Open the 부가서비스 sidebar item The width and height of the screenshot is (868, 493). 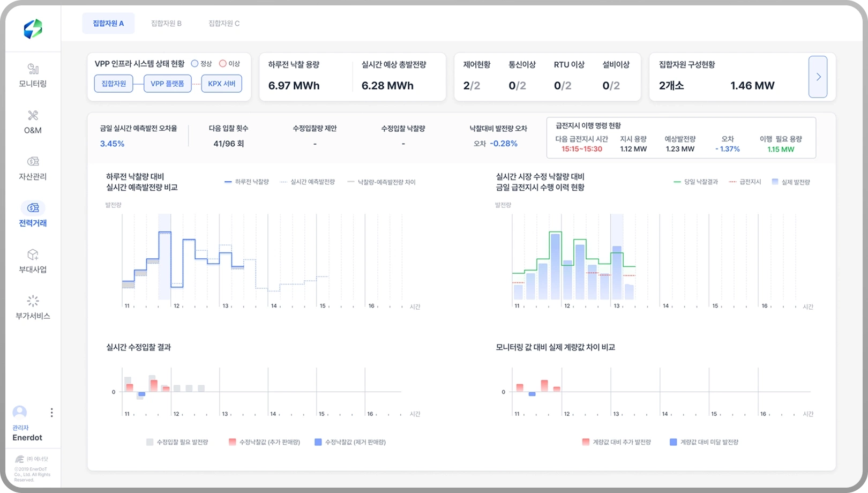pos(33,308)
